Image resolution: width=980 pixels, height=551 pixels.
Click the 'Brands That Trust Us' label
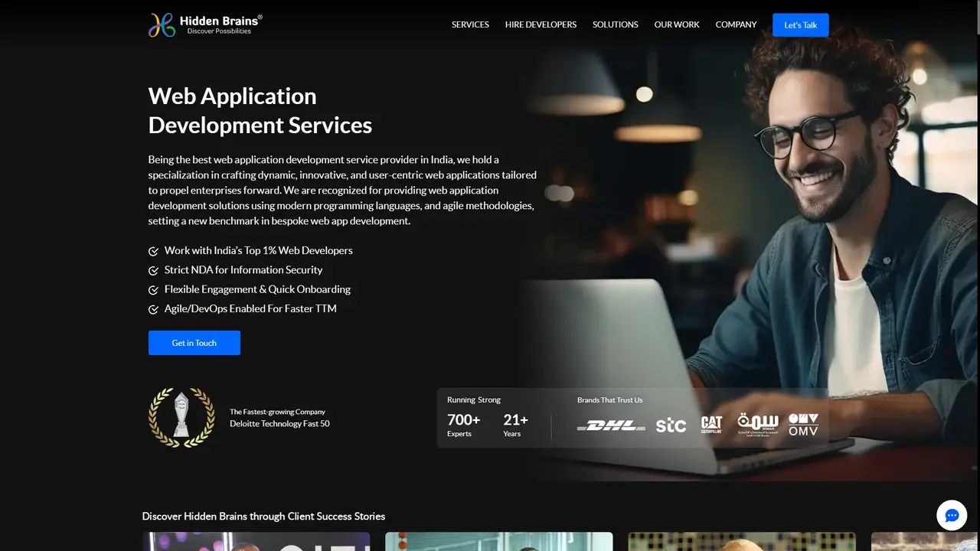(609, 399)
